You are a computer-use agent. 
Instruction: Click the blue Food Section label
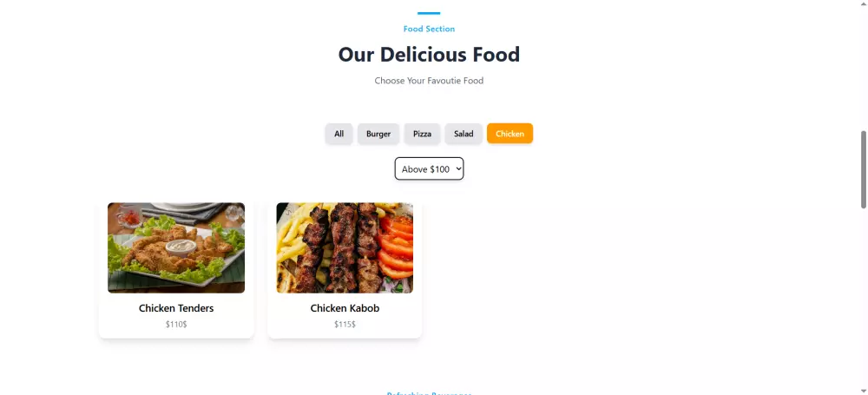(x=429, y=29)
